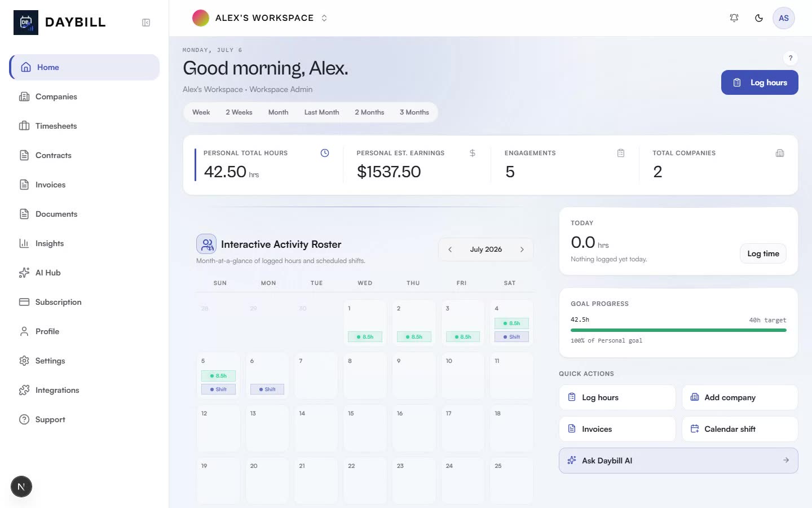The height and width of the screenshot is (508, 812).
Task: Click the 8.5h entry on July 5
Action: tap(218, 376)
